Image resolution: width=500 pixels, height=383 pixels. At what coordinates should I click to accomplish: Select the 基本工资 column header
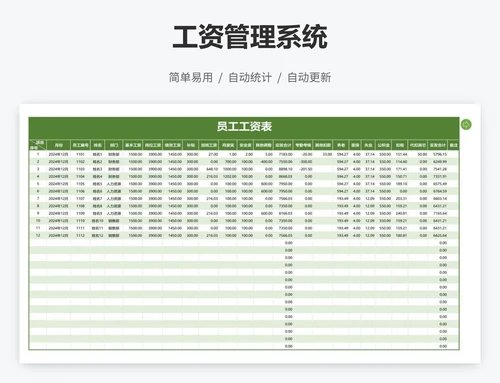(x=133, y=145)
